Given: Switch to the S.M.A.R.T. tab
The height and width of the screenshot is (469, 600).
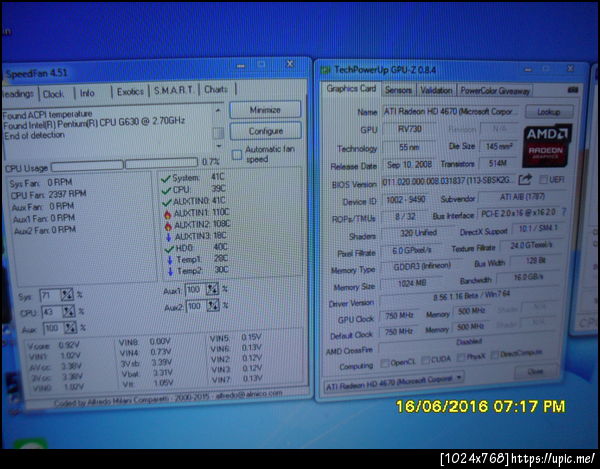Looking at the screenshot, I should (x=173, y=91).
